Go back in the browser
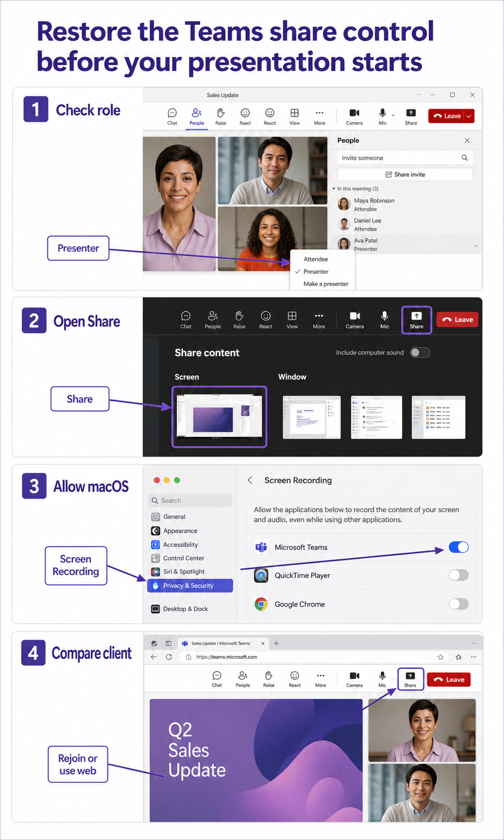504x840 pixels. [153, 657]
